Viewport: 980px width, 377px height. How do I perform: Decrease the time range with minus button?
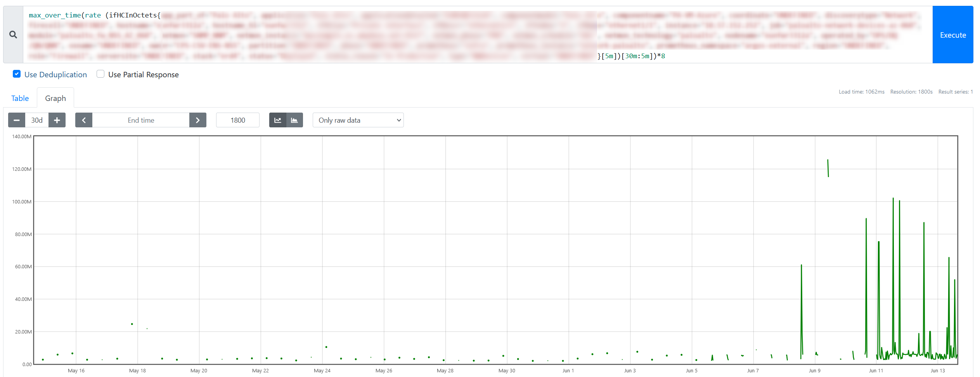click(x=17, y=120)
